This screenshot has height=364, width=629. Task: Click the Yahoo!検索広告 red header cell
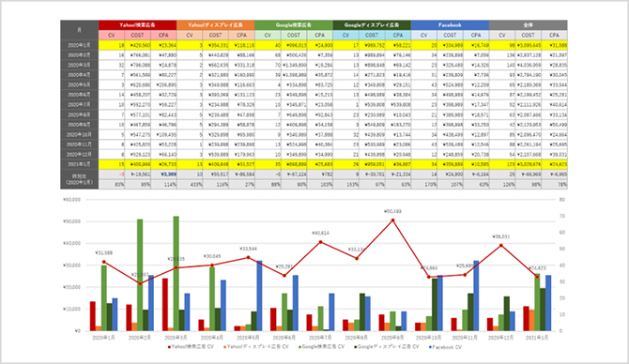(137, 24)
